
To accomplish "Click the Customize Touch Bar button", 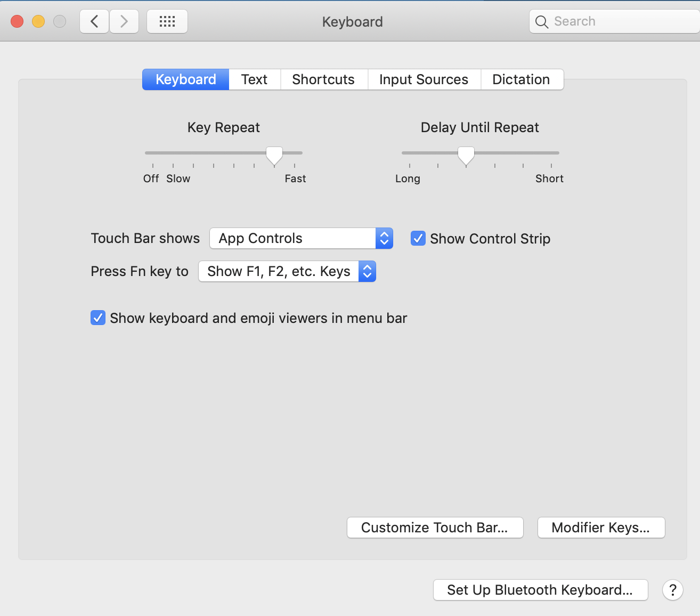I will [435, 528].
